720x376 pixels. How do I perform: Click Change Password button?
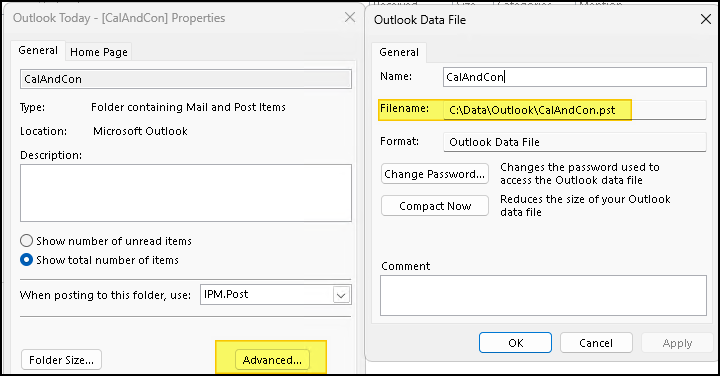(x=435, y=174)
